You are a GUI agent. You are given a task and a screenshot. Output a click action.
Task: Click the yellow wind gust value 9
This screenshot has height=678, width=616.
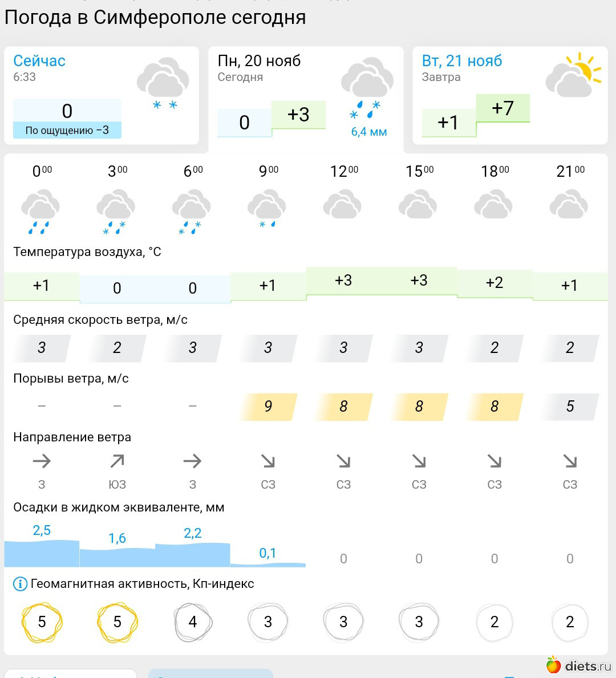(268, 407)
